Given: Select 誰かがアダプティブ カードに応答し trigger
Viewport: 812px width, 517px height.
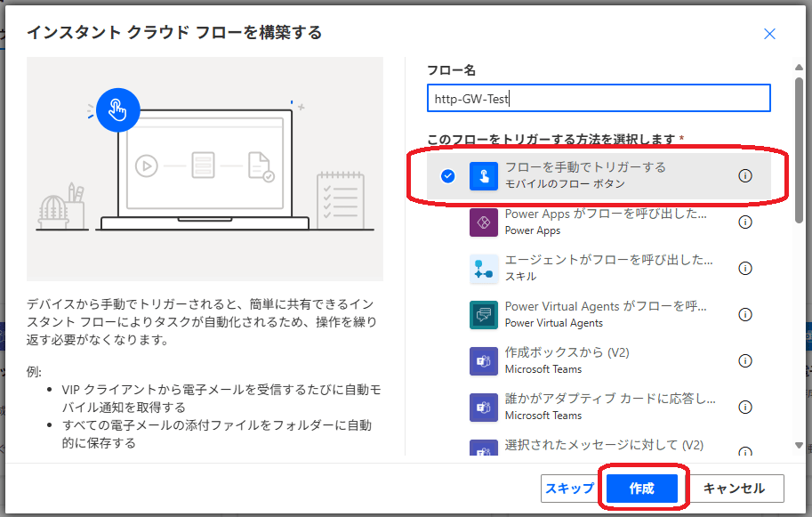Looking at the screenshot, I should pyautogui.click(x=599, y=408).
